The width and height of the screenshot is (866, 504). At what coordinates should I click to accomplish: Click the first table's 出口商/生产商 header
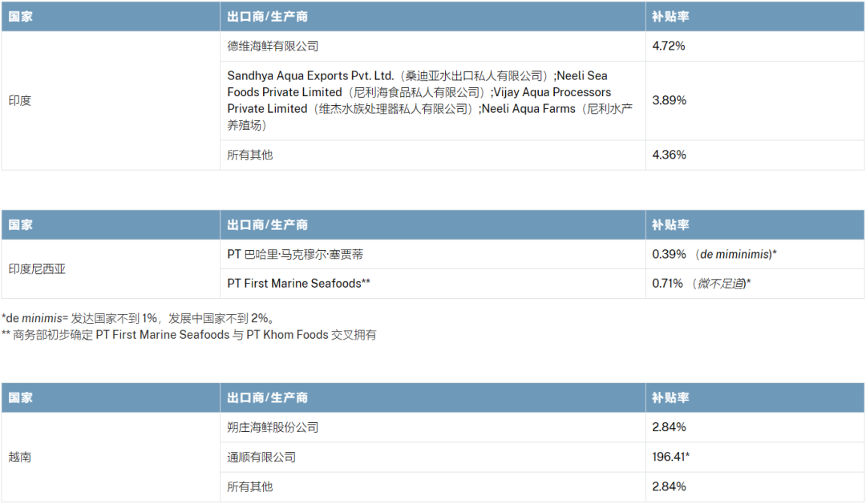(x=267, y=15)
